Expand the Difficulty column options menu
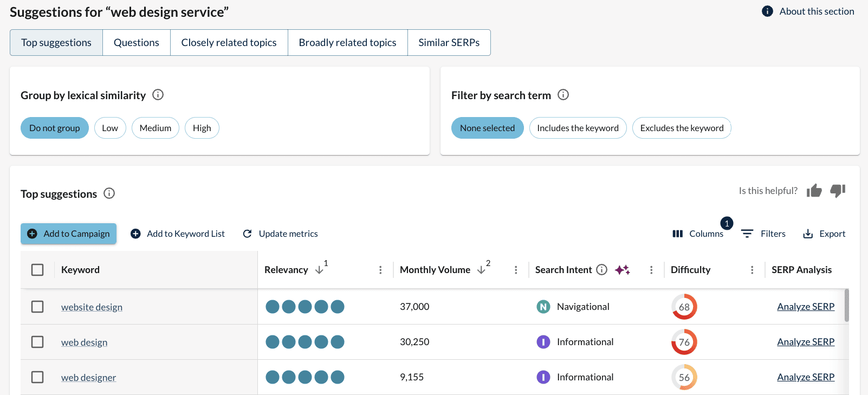 pyautogui.click(x=752, y=270)
